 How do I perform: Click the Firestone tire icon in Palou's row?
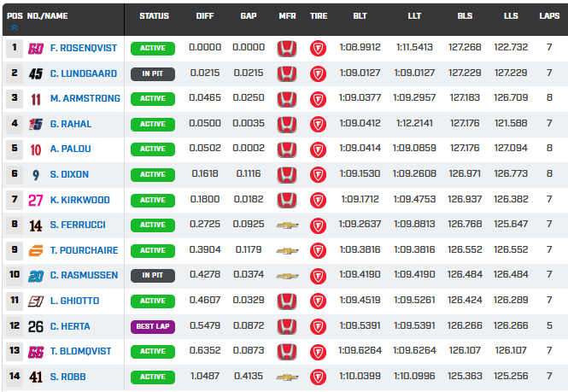point(318,149)
